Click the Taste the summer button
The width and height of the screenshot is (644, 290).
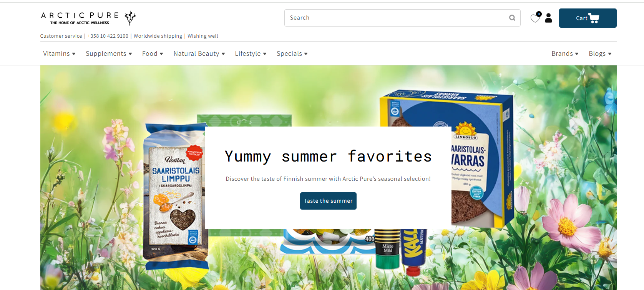[328, 201]
